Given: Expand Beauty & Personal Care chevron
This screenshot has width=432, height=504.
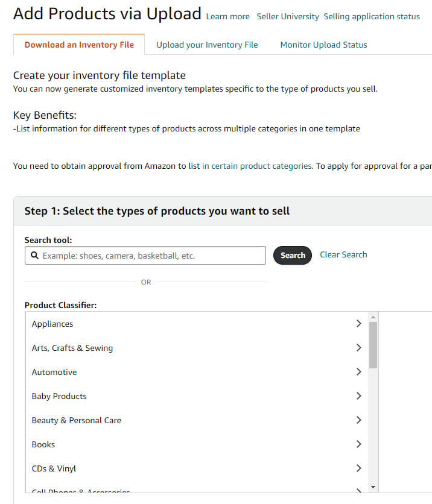Looking at the screenshot, I should (x=358, y=420).
